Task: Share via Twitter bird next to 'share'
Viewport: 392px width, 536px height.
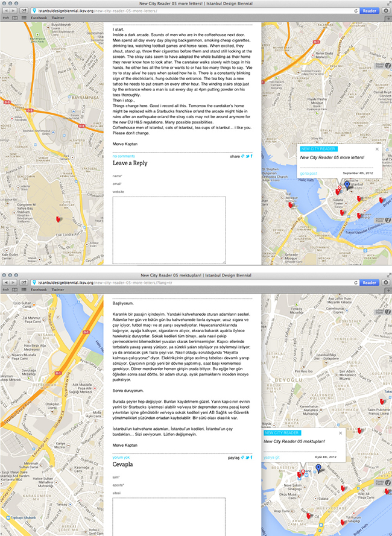Action: coord(247,156)
